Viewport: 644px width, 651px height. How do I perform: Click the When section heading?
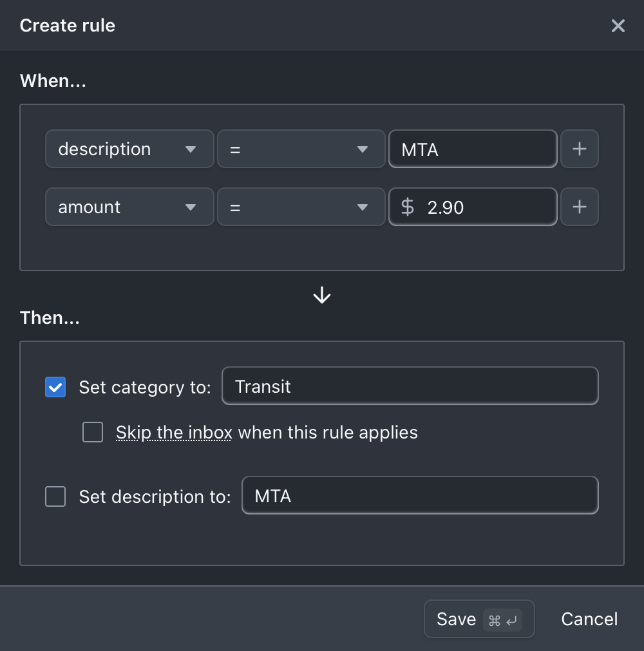(x=53, y=80)
